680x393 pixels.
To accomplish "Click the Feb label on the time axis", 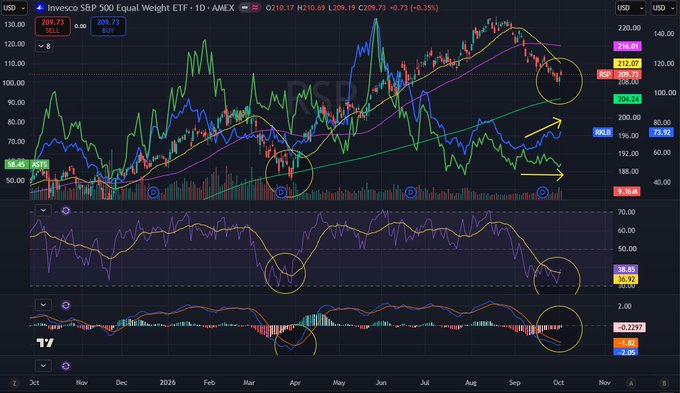I will click(209, 383).
